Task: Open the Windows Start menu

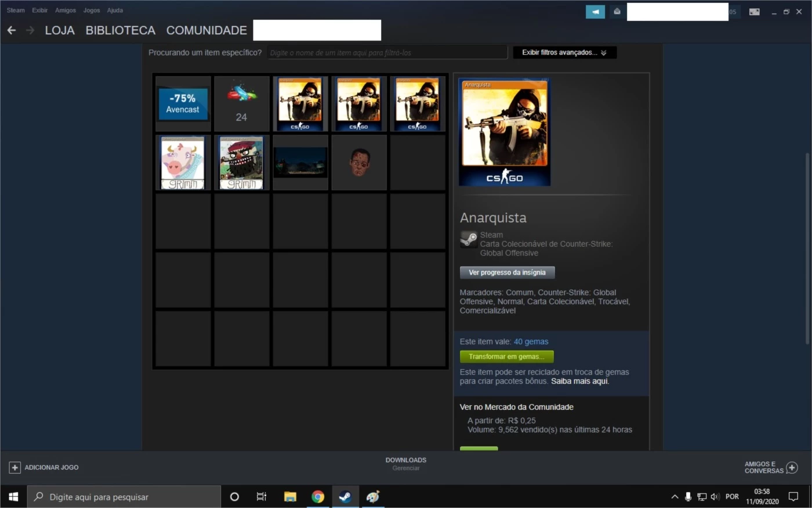Action: point(13,497)
